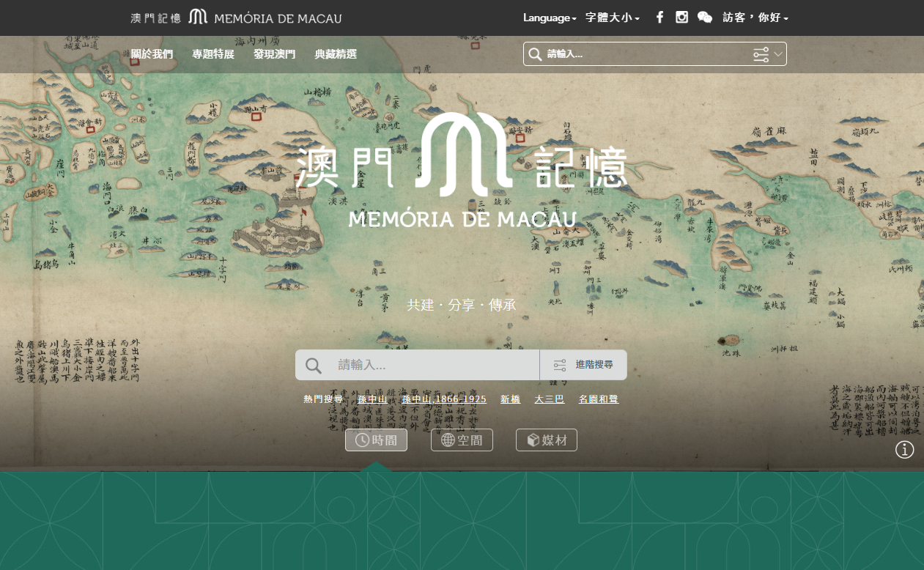Click the WeChat icon in the top bar
Image resolution: width=924 pixels, height=570 pixels.
tap(705, 17)
